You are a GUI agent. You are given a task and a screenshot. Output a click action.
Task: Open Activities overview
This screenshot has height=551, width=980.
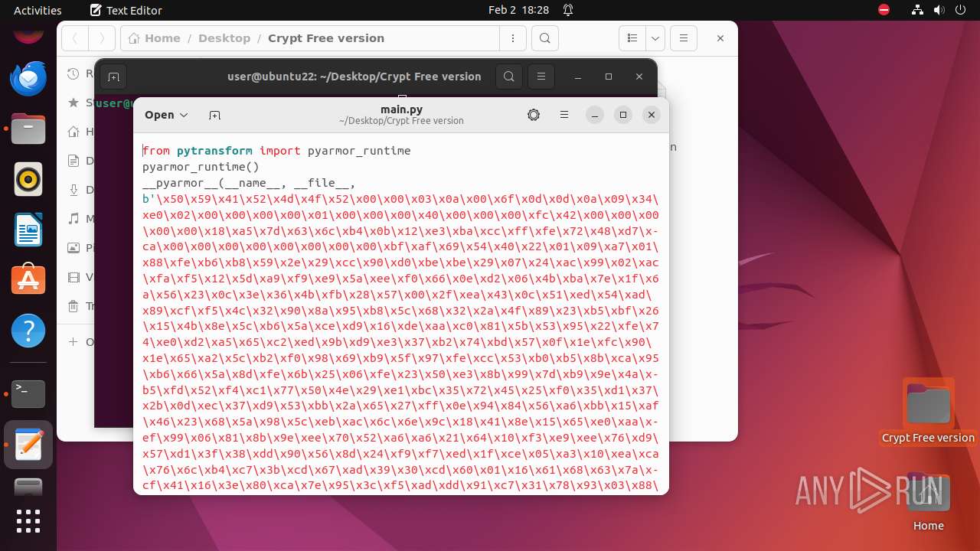(x=38, y=10)
